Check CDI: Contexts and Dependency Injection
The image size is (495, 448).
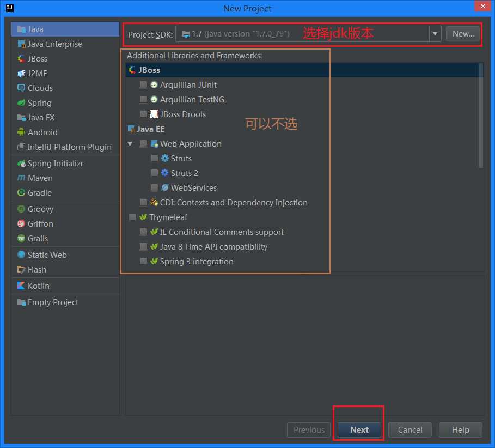(x=143, y=203)
